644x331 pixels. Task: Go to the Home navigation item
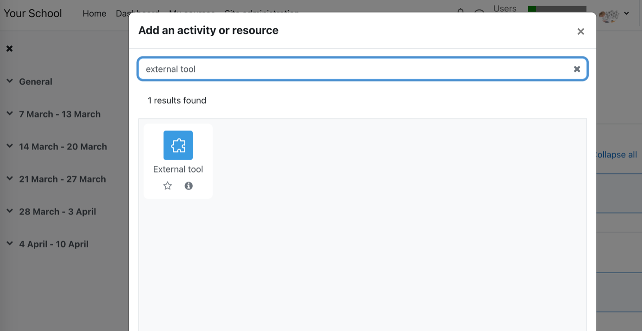95,13
